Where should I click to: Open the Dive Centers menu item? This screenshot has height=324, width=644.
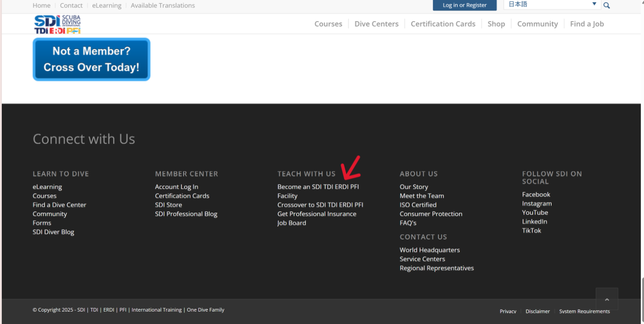[376, 24]
